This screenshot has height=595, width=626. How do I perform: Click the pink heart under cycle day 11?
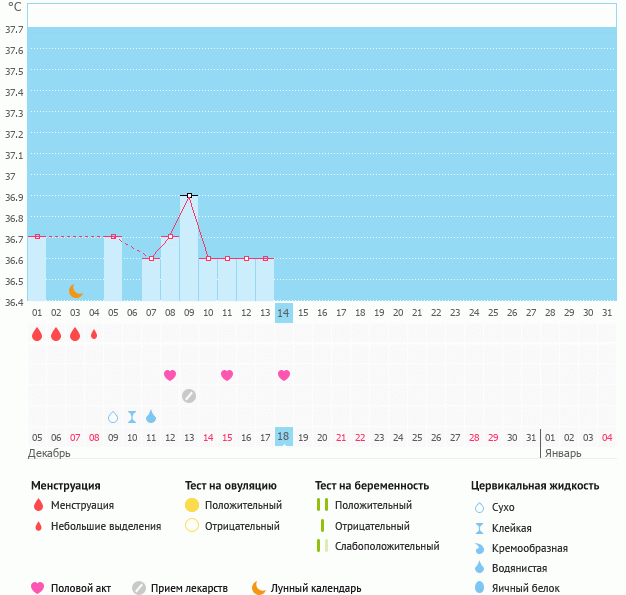227,375
